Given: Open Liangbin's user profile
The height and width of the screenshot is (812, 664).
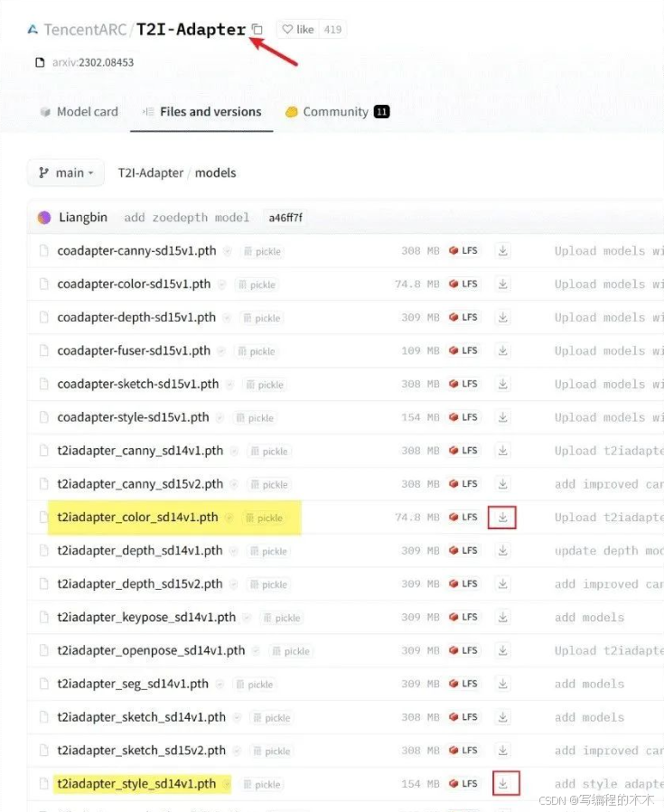Looking at the screenshot, I should [83, 218].
